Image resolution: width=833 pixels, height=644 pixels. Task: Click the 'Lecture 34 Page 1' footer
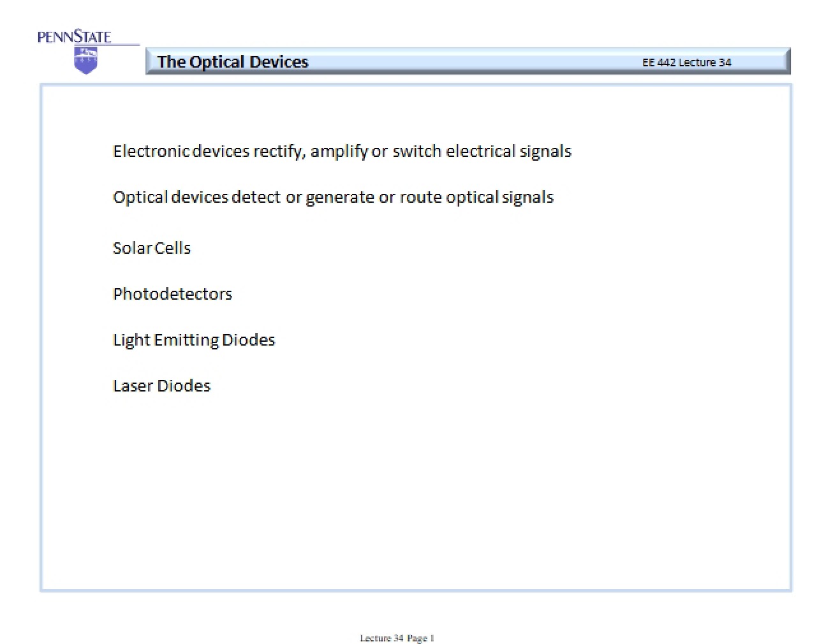click(x=397, y=638)
